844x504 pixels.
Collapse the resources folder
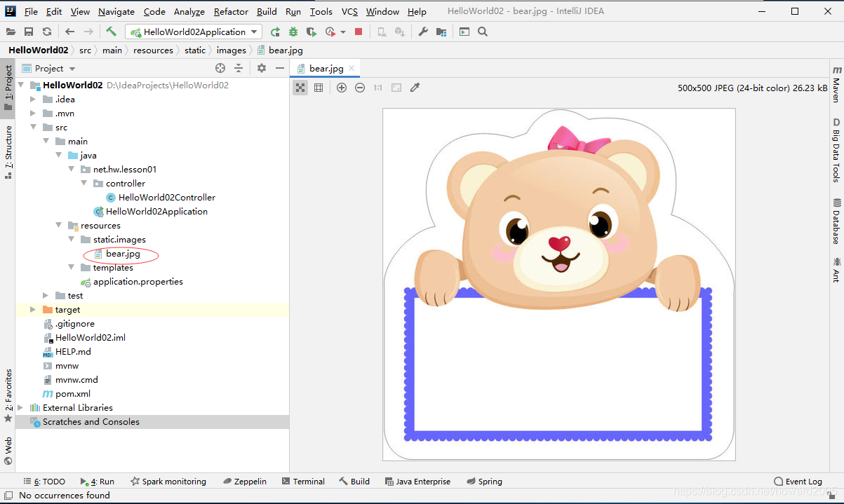tap(58, 226)
